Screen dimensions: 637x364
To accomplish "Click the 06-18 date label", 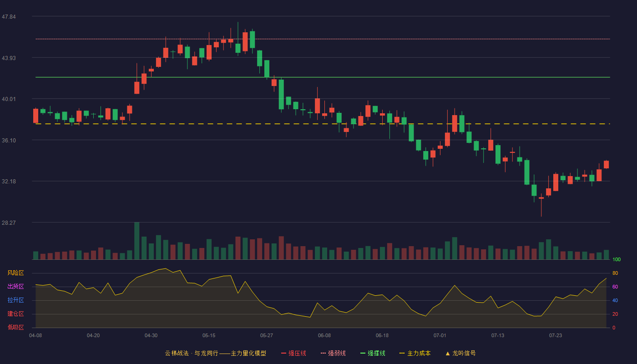I will click(382, 335).
